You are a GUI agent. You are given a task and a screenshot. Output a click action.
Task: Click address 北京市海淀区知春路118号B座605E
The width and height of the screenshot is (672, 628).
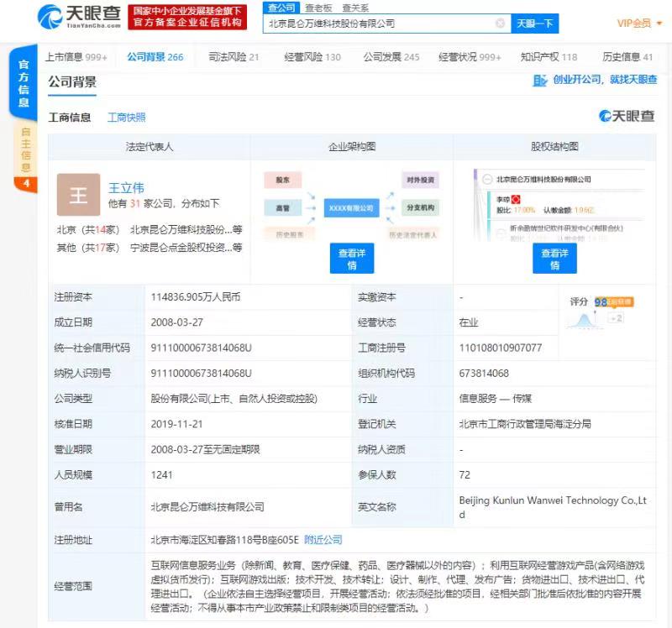224,540
